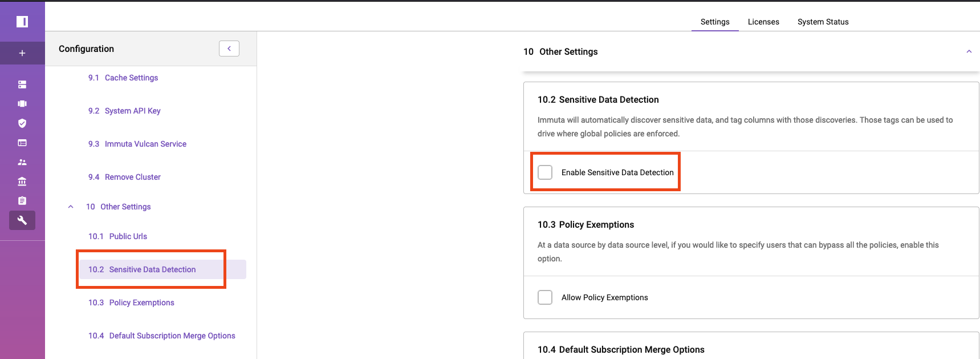The width and height of the screenshot is (980, 359).
Task: Open the clipboard audit icon
Action: click(x=22, y=201)
